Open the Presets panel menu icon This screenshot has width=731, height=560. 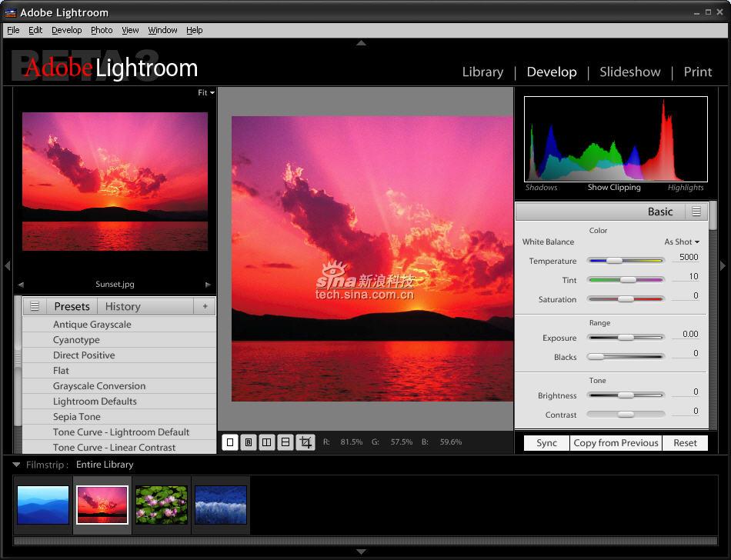point(35,306)
